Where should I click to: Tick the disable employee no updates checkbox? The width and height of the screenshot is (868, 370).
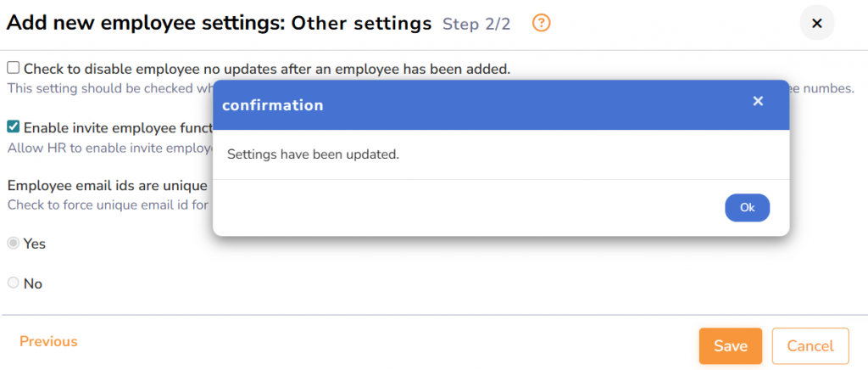(14, 68)
